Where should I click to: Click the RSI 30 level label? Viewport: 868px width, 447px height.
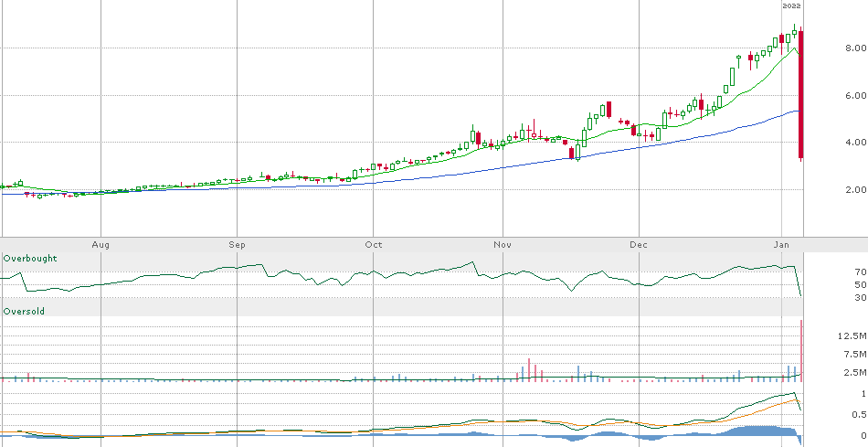pyautogui.click(x=860, y=298)
